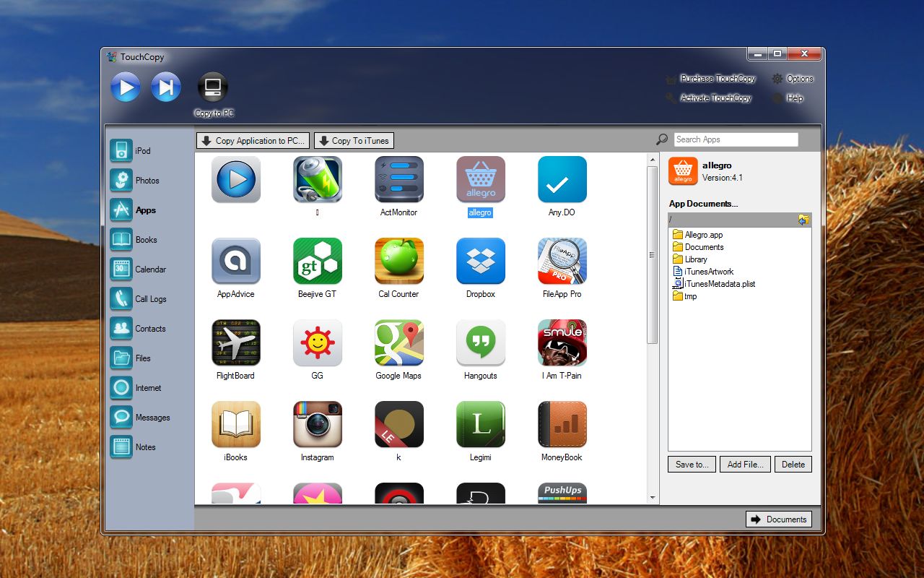The image size is (924, 578).
Task: Select the FlightBoard app icon
Action: [236, 343]
